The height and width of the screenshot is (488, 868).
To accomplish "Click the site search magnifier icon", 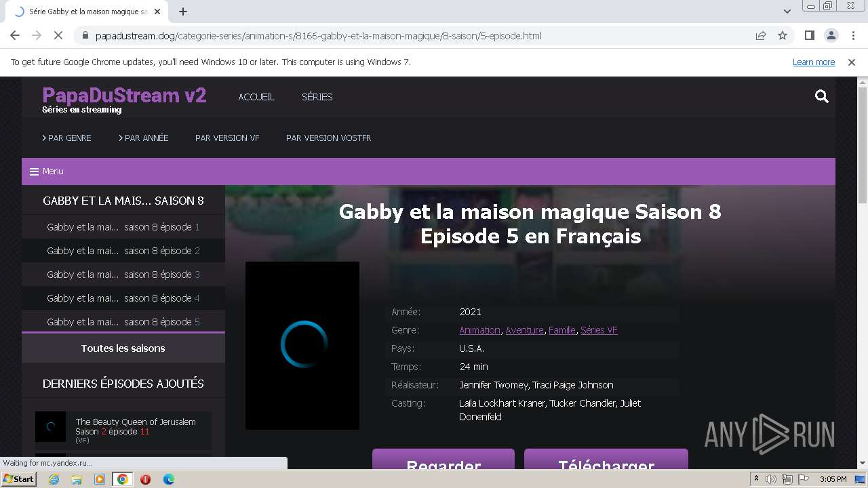I will [822, 97].
